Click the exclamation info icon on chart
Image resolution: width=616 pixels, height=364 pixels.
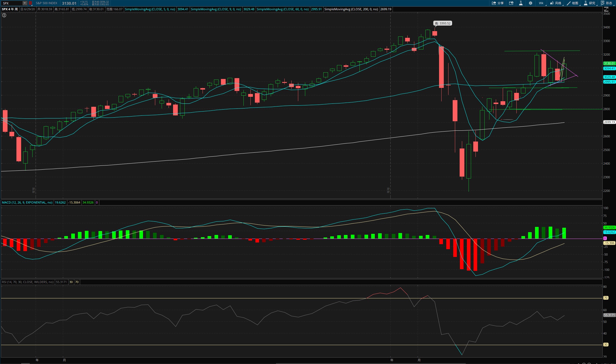point(4,15)
